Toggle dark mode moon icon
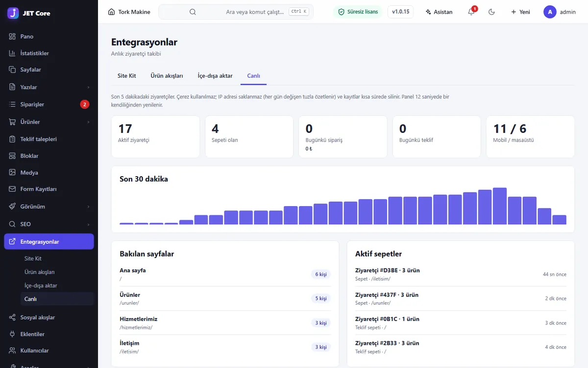Image resolution: width=588 pixels, height=368 pixels. pyautogui.click(x=492, y=12)
